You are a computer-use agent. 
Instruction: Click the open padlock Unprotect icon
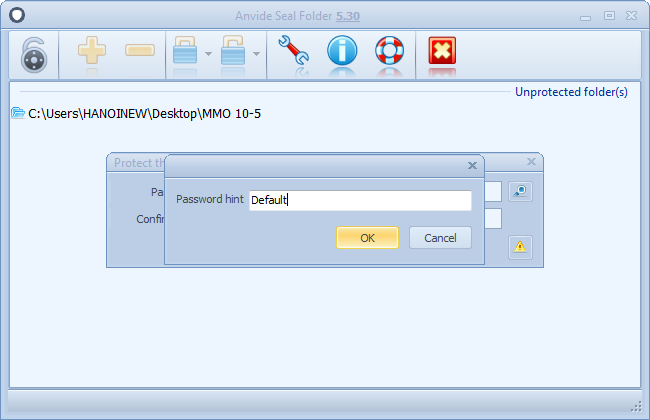coord(233,52)
